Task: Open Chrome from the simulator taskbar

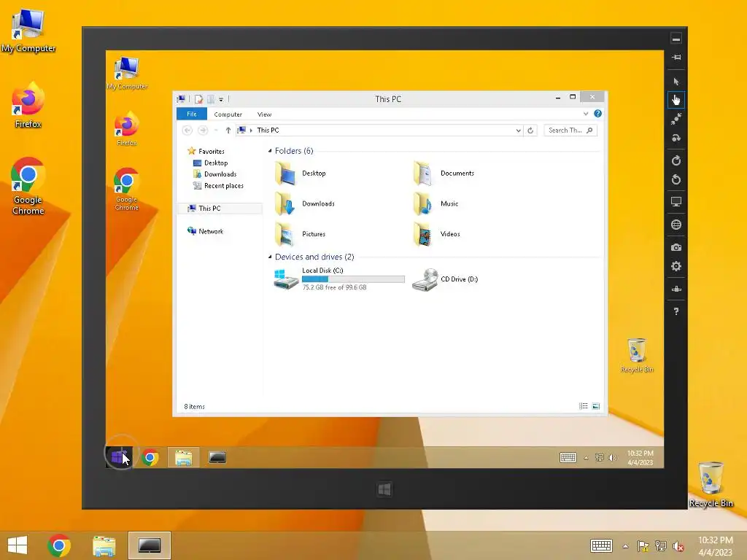Action: tap(150, 458)
